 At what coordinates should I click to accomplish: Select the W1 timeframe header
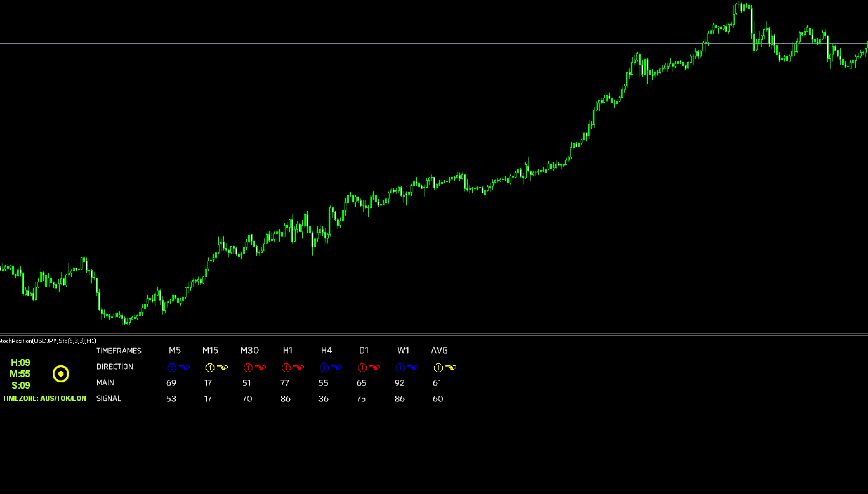[403, 350]
